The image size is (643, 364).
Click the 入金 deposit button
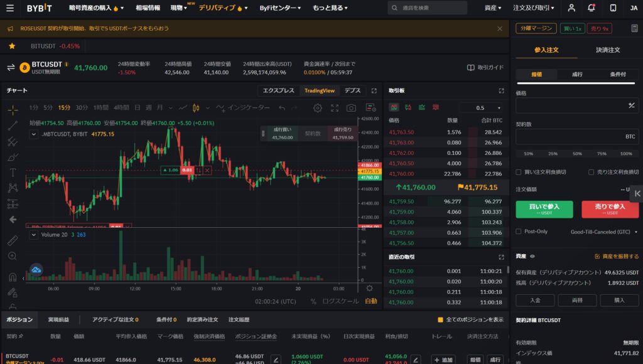[x=535, y=300]
